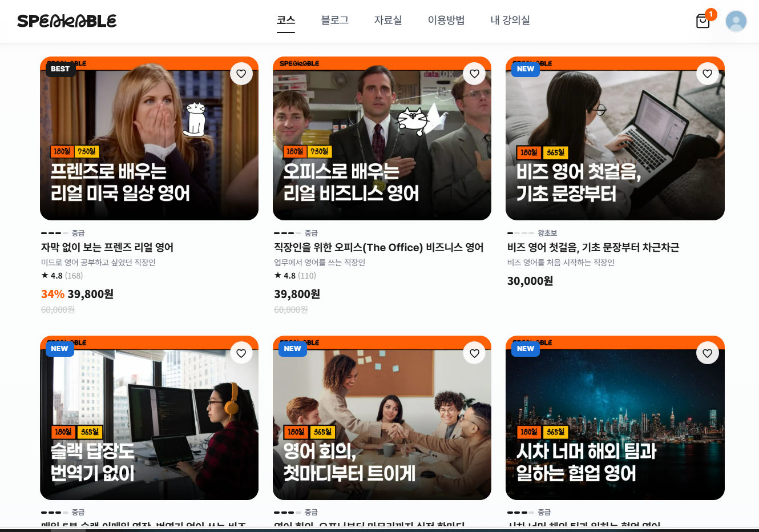
Task: Click 미드로 영어 공부하고 싶었던 직장인 subtitle
Action: click(98, 263)
